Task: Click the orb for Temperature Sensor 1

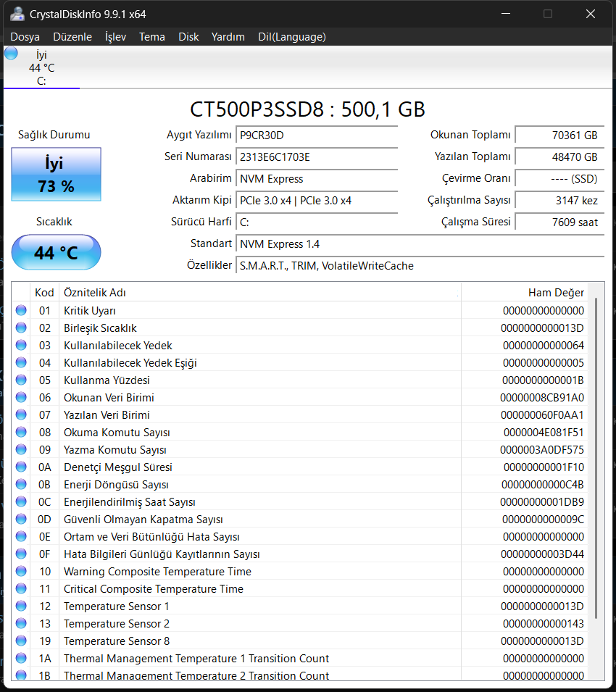Action: pos(21,606)
